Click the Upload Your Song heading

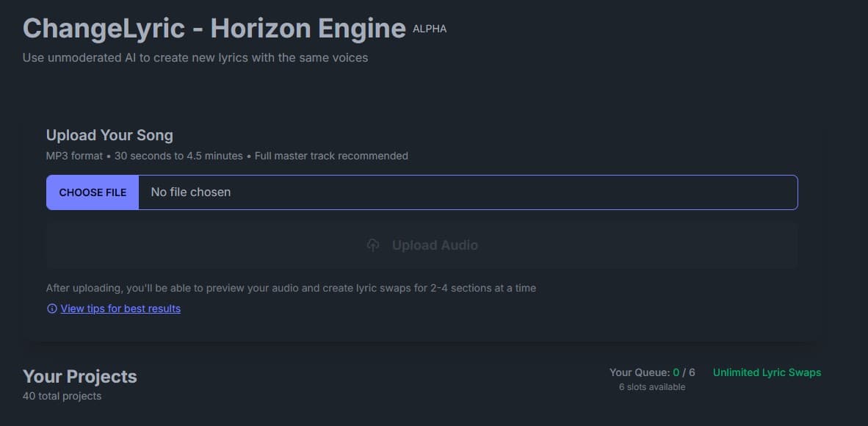click(109, 135)
